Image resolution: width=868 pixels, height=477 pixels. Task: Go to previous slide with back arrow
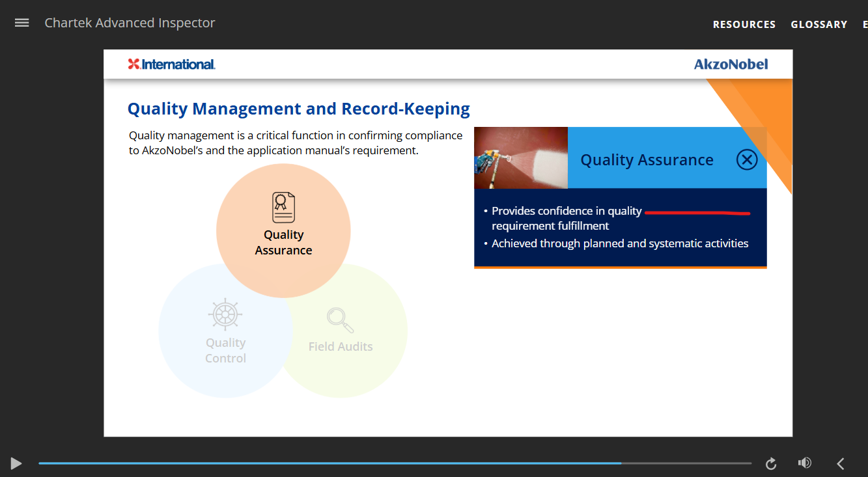841,463
